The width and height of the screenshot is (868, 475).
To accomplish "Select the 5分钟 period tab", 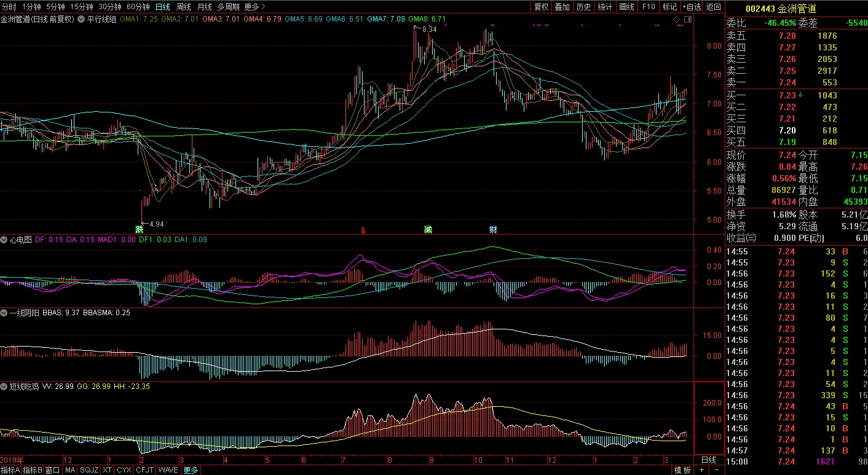I will click(x=55, y=7).
